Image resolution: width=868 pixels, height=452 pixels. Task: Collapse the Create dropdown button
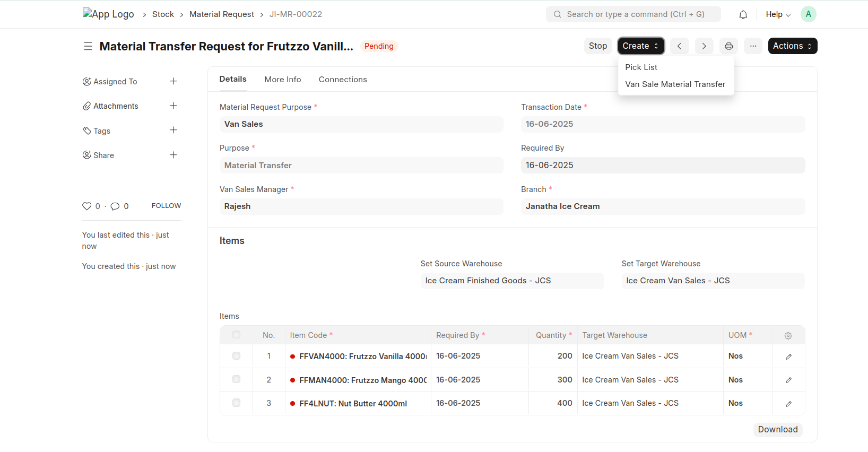pos(640,46)
